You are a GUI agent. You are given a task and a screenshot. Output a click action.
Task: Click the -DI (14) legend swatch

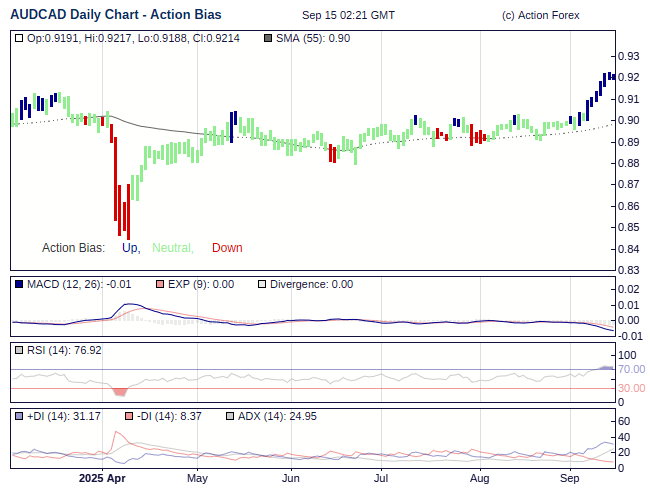[x=130, y=416]
